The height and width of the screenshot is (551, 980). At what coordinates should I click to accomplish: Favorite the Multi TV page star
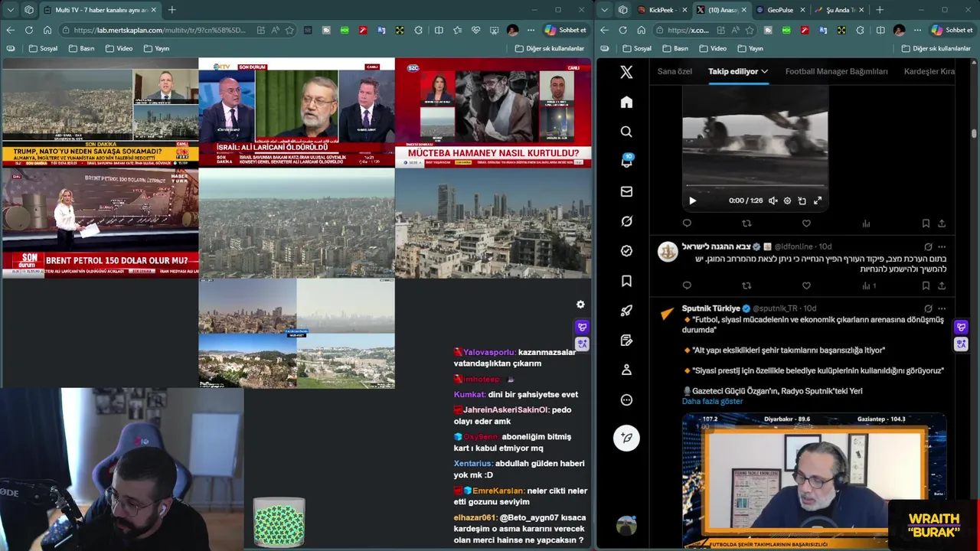[289, 30]
